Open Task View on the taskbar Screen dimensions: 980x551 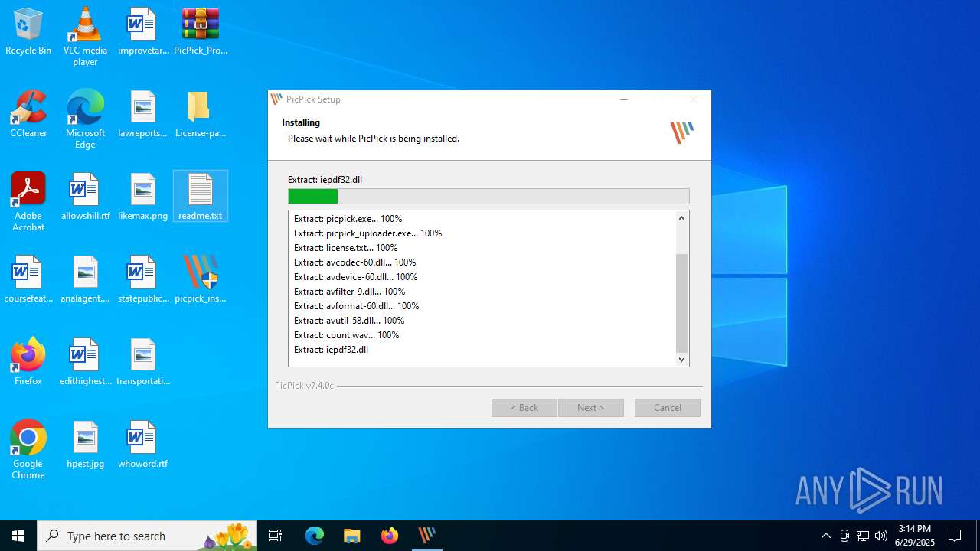(276, 536)
